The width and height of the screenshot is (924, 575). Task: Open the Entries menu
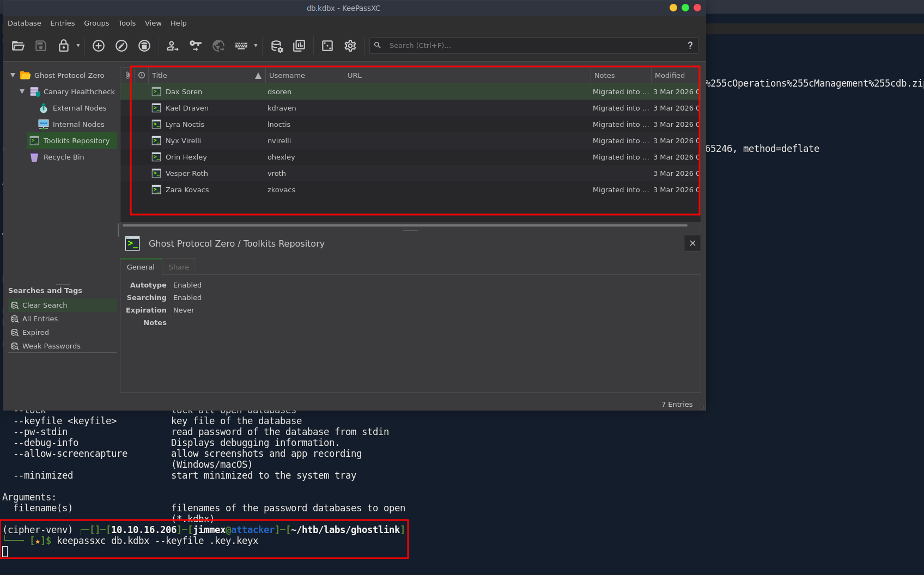click(63, 23)
